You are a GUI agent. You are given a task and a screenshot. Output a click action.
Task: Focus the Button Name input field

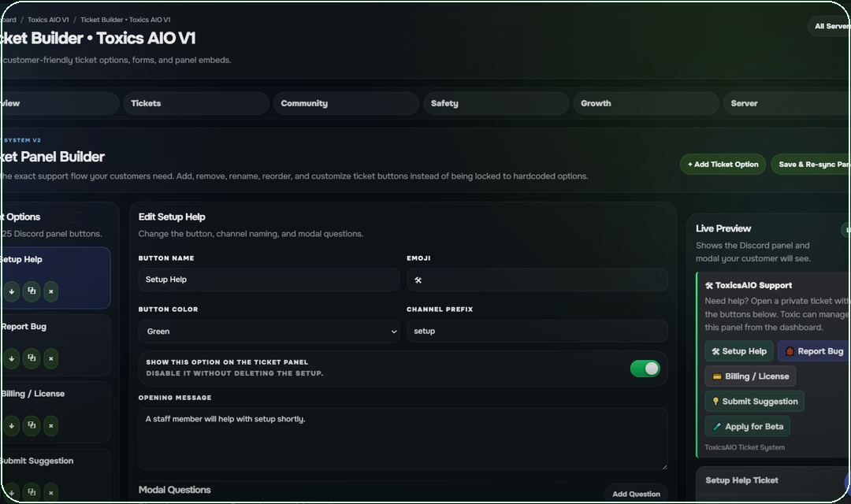tap(269, 280)
